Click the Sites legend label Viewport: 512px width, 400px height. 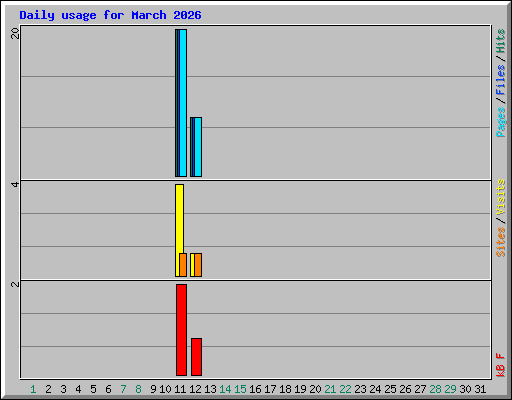[500, 242]
